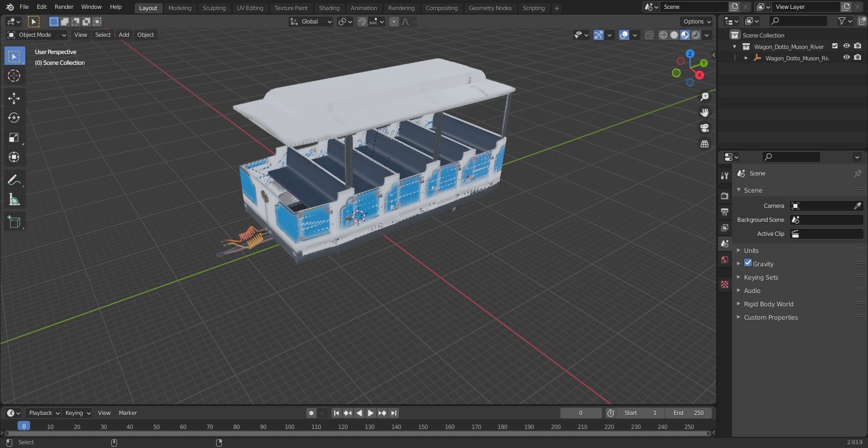Open the Texture properties tab
Screen dimensions: 868x448
click(x=724, y=285)
